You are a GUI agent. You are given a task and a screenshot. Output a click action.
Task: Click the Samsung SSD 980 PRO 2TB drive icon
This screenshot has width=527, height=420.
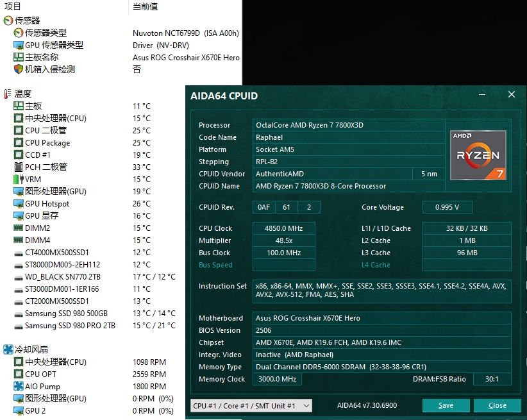pos(19,326)
